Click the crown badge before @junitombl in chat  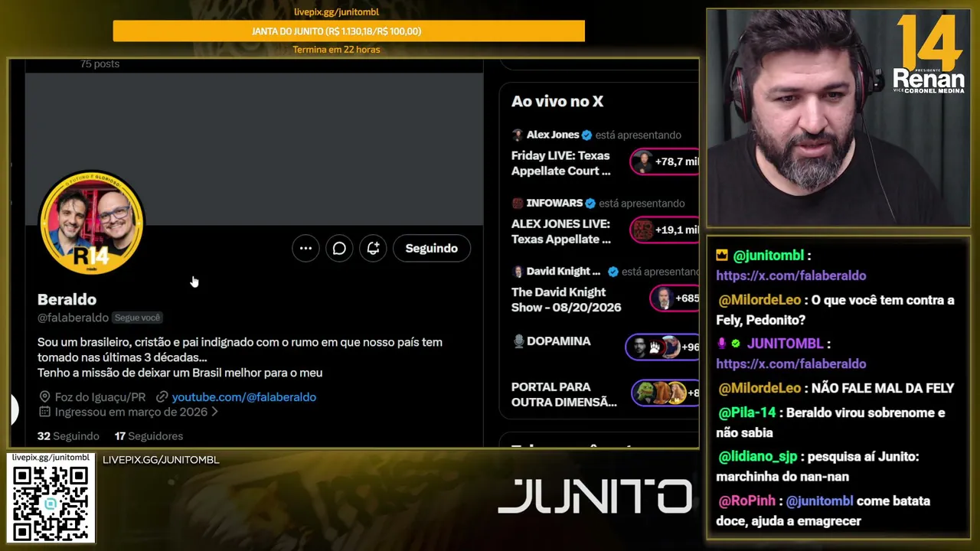[x=722, y=255]
